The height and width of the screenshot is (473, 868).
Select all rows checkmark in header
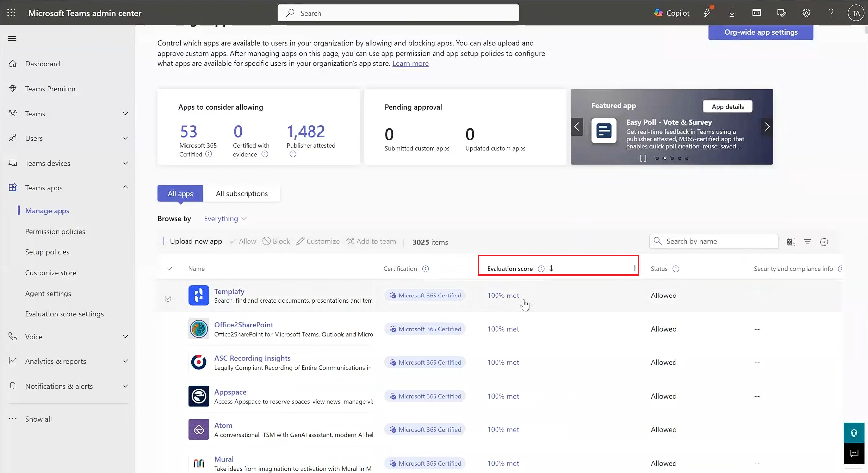[x=170, y=269]
